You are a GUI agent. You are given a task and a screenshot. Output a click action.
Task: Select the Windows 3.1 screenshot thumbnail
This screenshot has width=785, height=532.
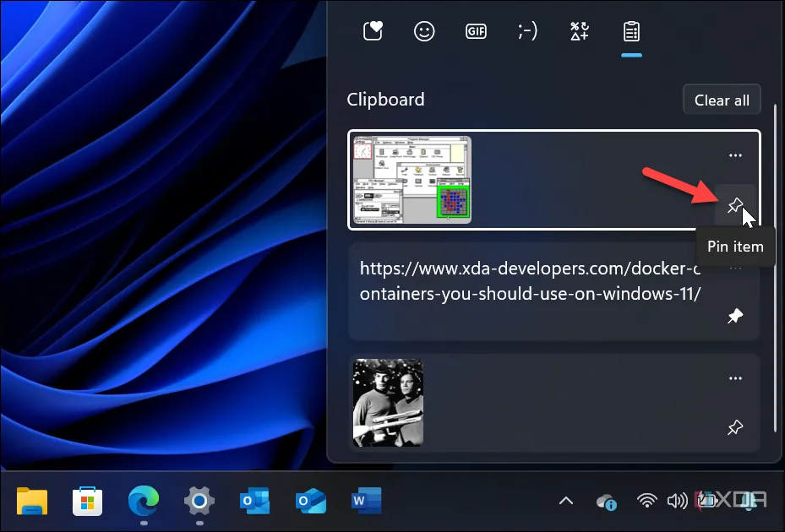coord(412,180)
